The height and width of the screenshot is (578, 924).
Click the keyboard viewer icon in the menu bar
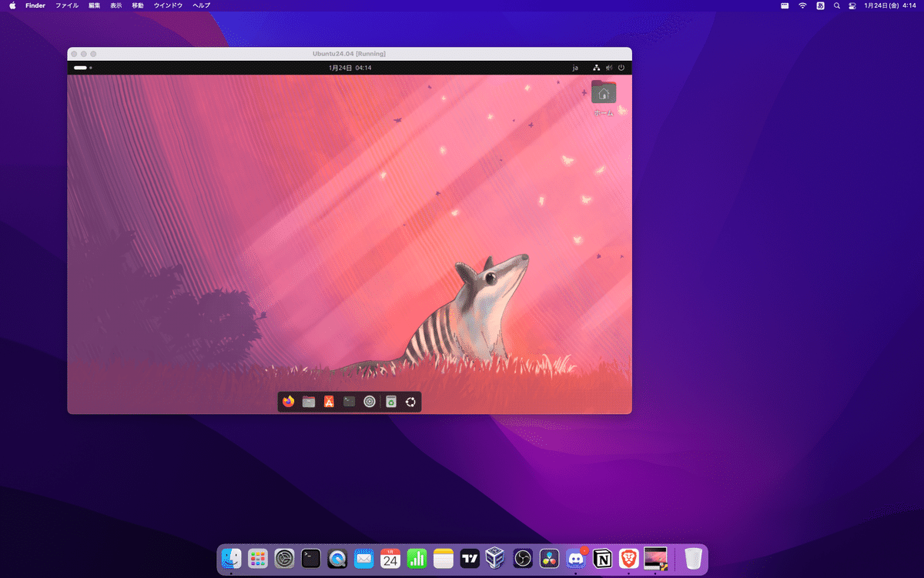[x=785, y=5]
